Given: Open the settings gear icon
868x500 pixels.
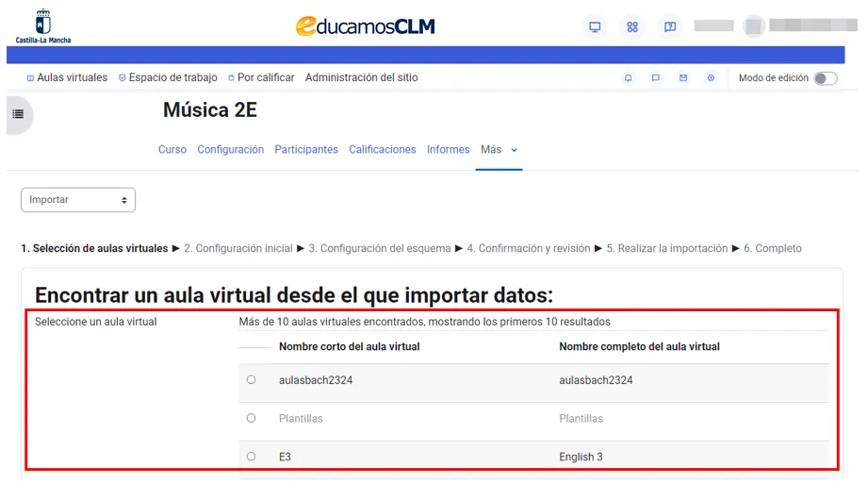Looking at the screenshot, I should [x=711, y=78].
